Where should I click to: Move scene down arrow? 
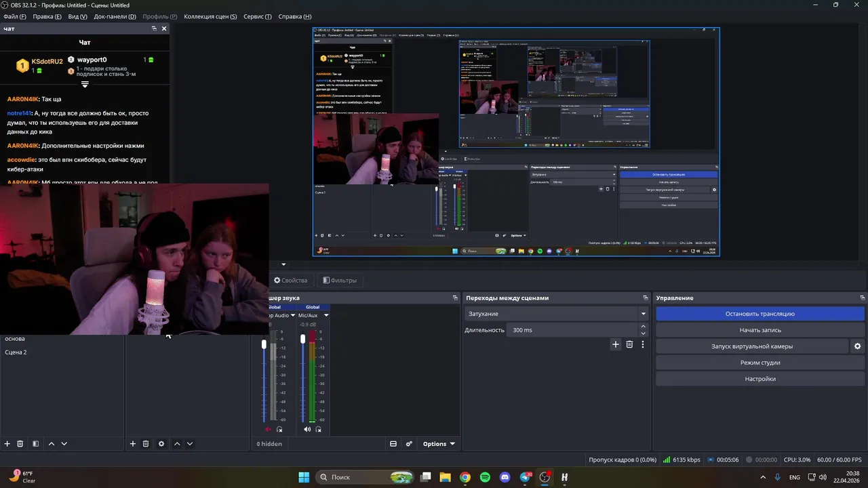coord(64,444)
